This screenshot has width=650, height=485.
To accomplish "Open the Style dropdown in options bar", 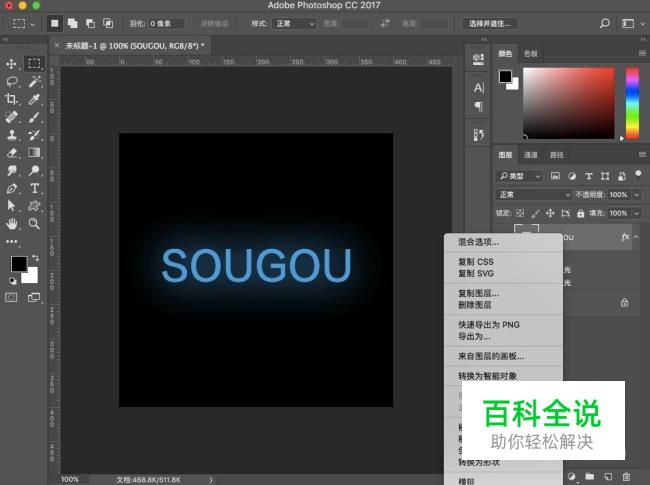I will coord(294,24).
